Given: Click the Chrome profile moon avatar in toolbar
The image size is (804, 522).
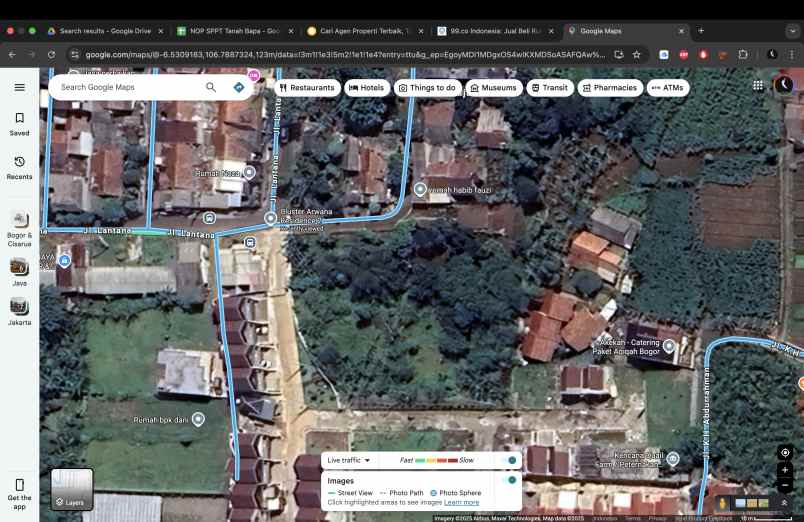Looking at the screenshot, I should pyautogui.click(x=772, y=54).
